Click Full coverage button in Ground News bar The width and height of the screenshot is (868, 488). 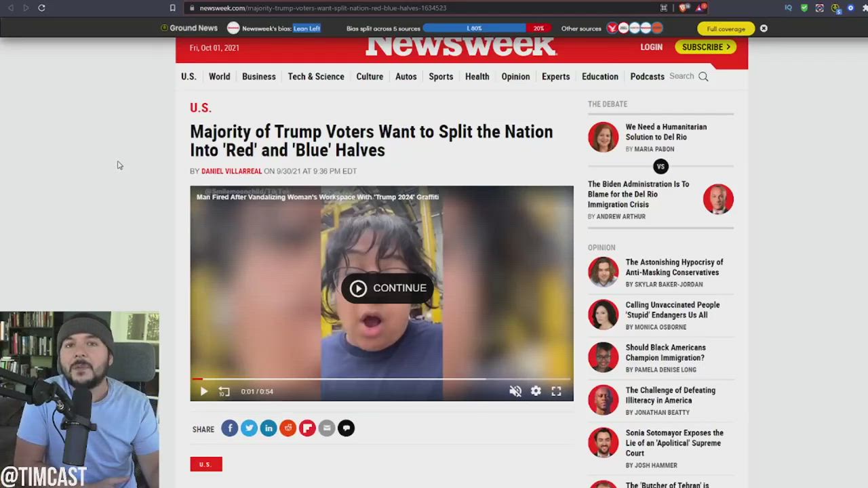coord(726,28)
